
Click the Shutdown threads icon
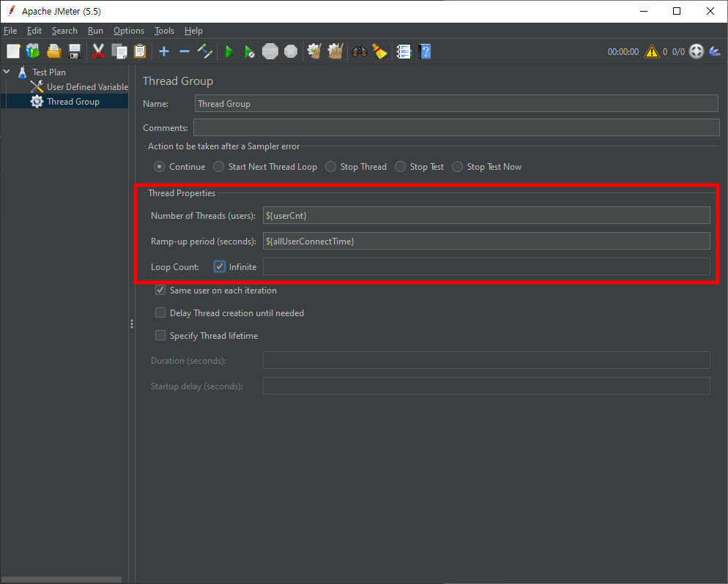click(291, 51)
